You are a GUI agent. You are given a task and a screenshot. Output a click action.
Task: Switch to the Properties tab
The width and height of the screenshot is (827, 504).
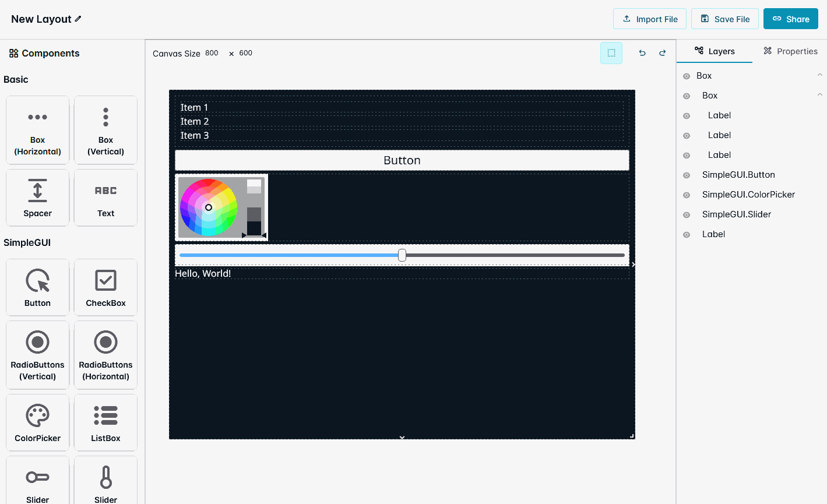tap(790, 51)
